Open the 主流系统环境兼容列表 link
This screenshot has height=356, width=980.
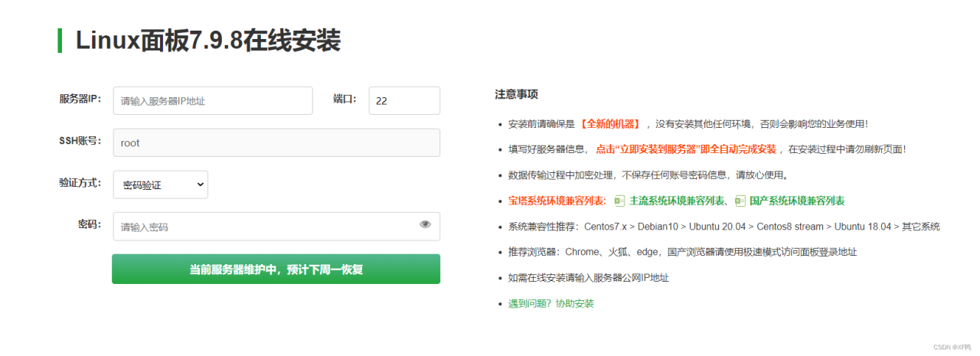point(677,201)
